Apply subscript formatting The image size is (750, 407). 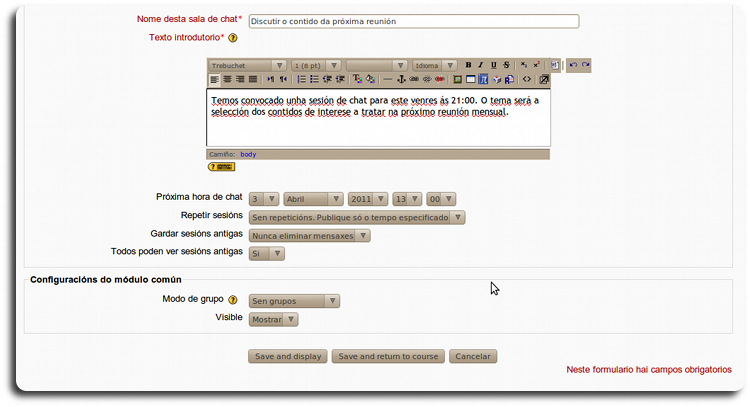point(524,65)
